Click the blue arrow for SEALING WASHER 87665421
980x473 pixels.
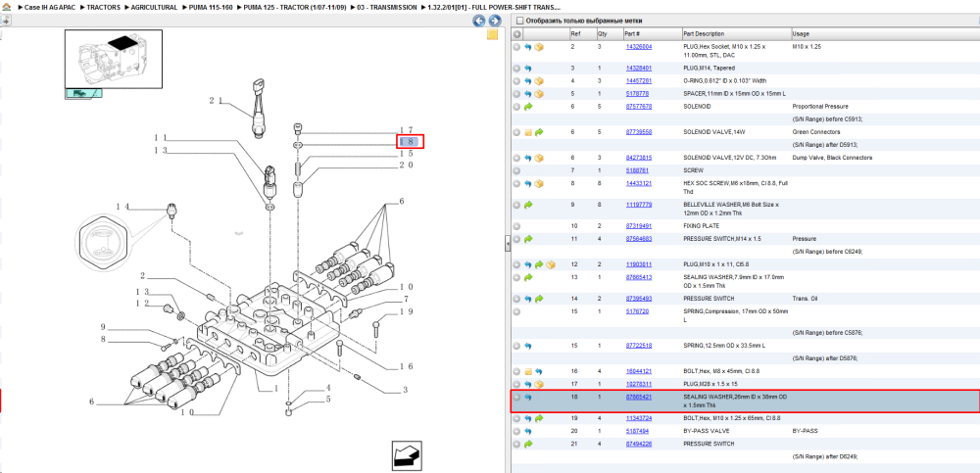coord(527,398)
